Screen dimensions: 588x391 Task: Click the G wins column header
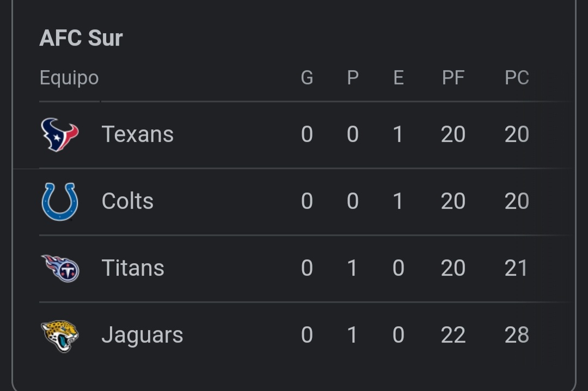(x=307, y=78)
